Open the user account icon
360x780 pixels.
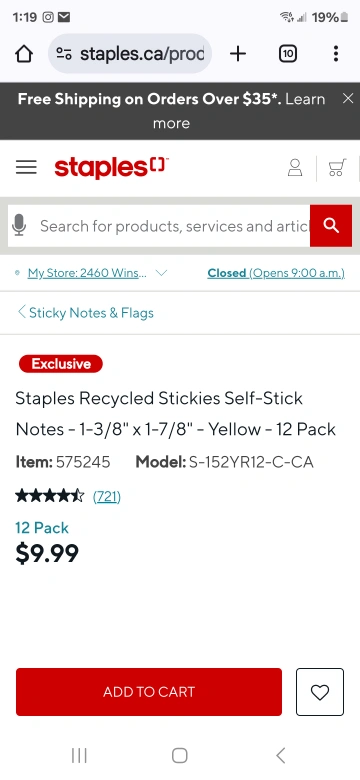(x=295, y=168)
